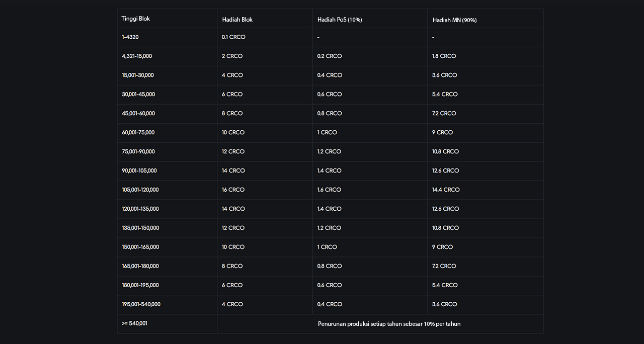644x344 pixels.
Task: Click "3.6 CRCO" in the 195,001-540,000 row
Action: point(445,305)
